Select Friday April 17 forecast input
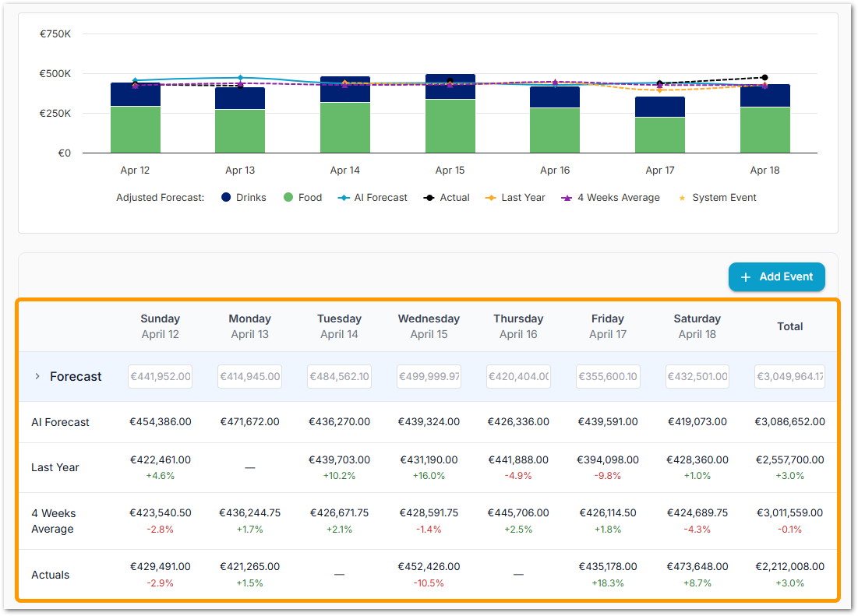The height and width of the screenshot is (616, 858). tap(608, 377)
